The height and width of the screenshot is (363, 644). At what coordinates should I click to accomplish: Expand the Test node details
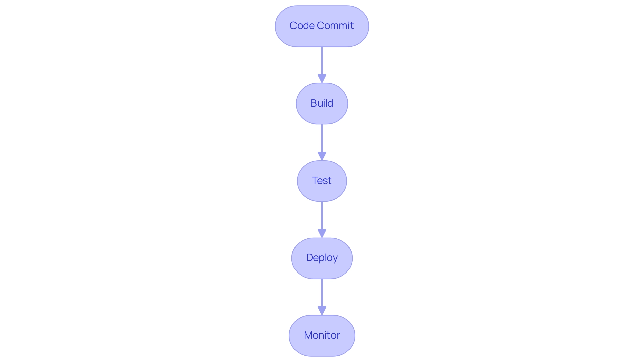point(322,180)
